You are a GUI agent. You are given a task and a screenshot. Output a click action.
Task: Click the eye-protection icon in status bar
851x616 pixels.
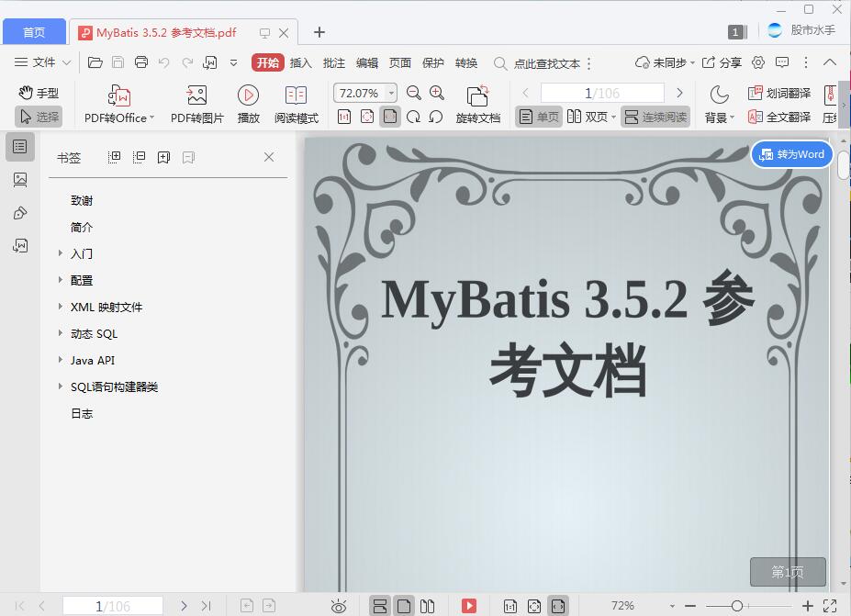click(339, 606)
